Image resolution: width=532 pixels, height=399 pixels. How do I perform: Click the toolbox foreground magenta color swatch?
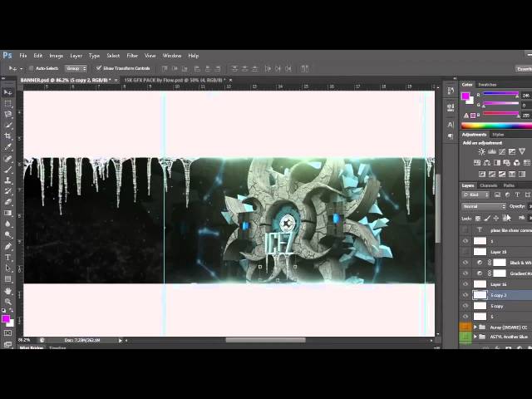coord(6,319)
